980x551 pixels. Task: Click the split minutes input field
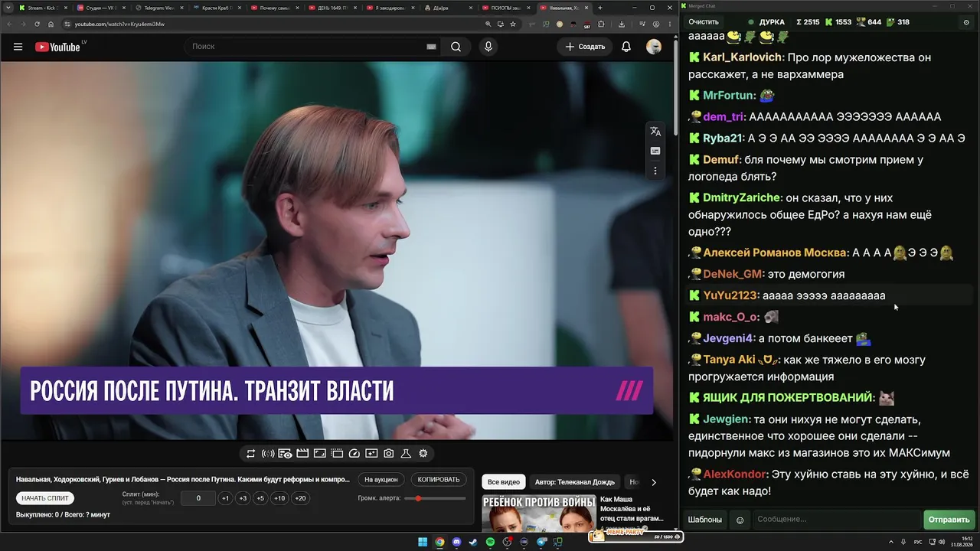coord(198,498)
